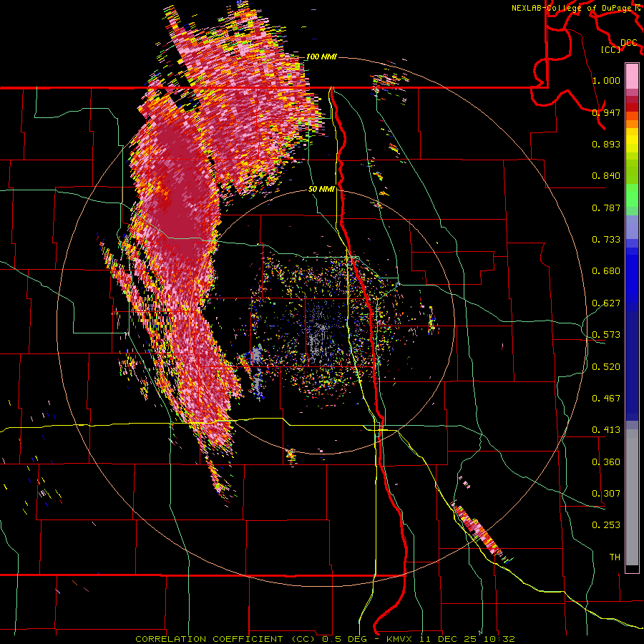Click the 0.627 legend value

pyautogui.click(x=606, y=303)
